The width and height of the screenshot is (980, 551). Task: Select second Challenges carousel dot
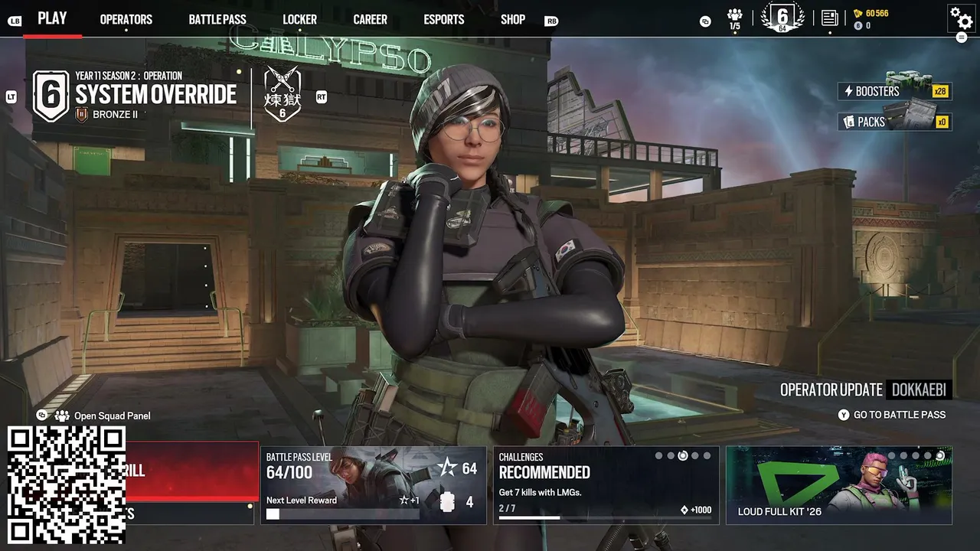pos(671,456)
